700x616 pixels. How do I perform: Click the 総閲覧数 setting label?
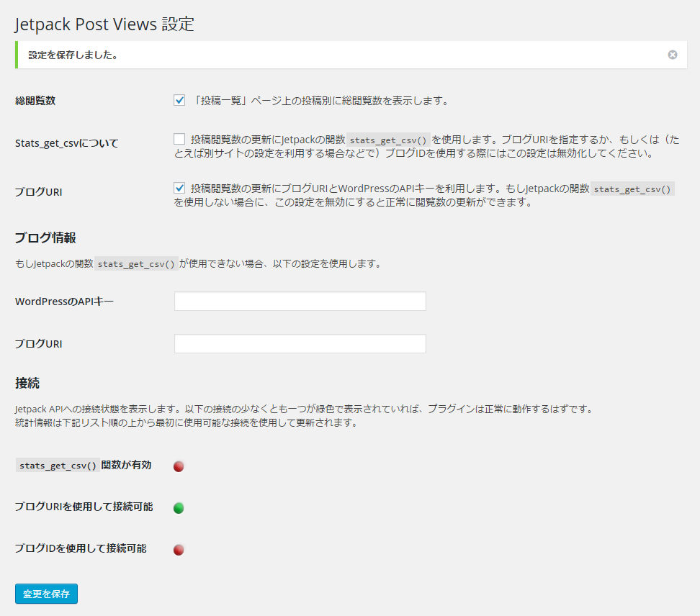34,101
